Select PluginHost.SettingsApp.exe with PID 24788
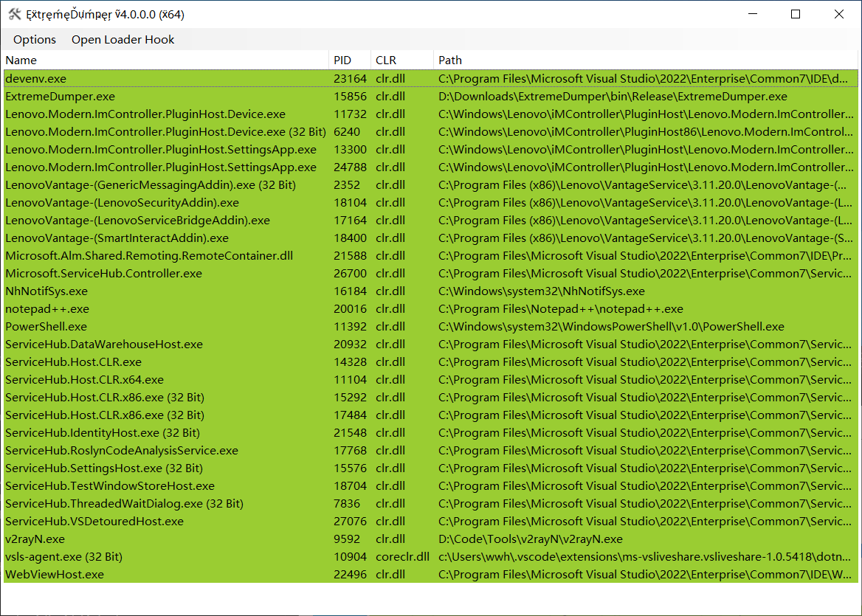862x616 pixels. click(430, 167)
